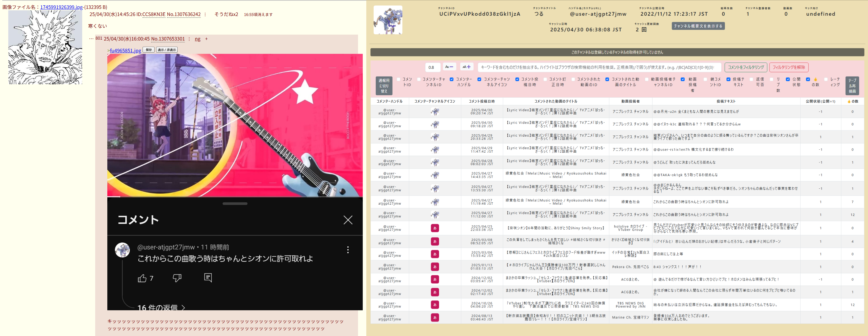Enable the コメントID column checkbox
This screenshot has width=868, height=336.
398,80
